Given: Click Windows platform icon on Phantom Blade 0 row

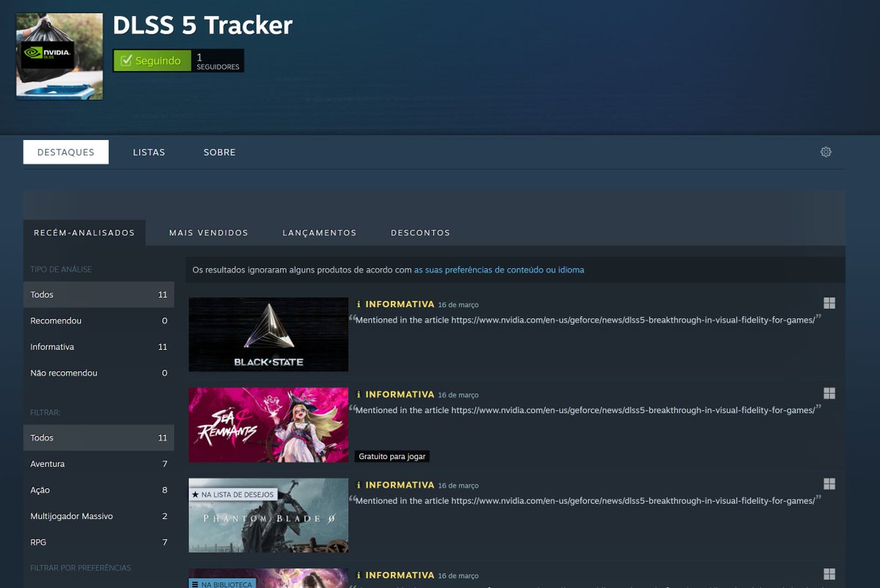Looking at the screenshot, I should 829,484.
